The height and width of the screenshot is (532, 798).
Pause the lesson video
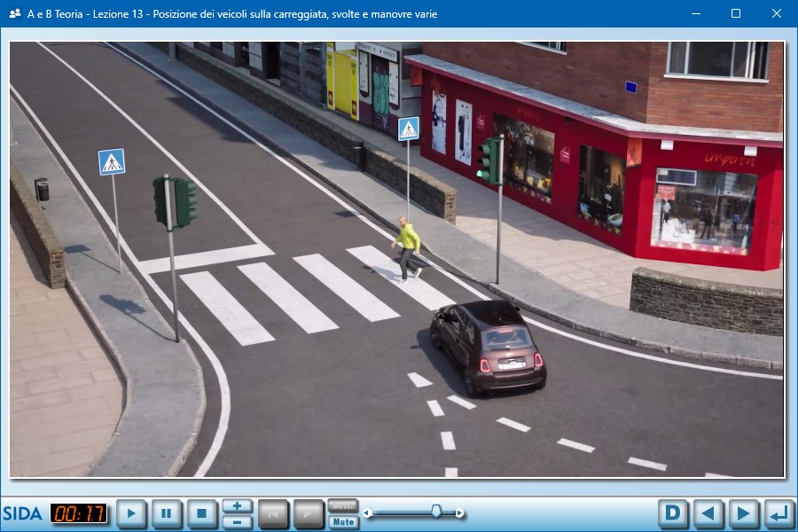(x=167, y=513)
